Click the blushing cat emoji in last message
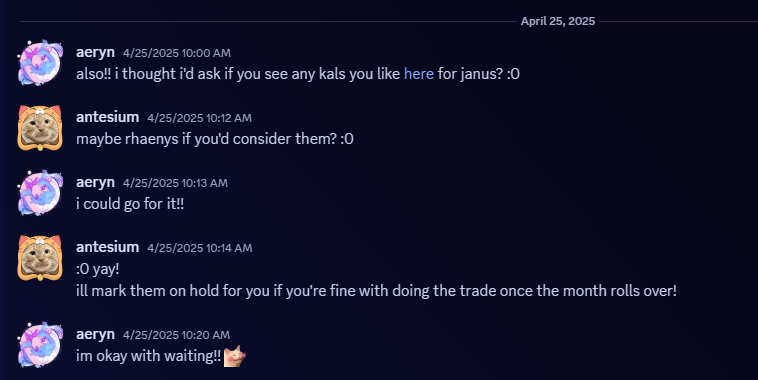The height and width of the screenshot is (380, 758). pyautogui.click(x=235, y=356)
